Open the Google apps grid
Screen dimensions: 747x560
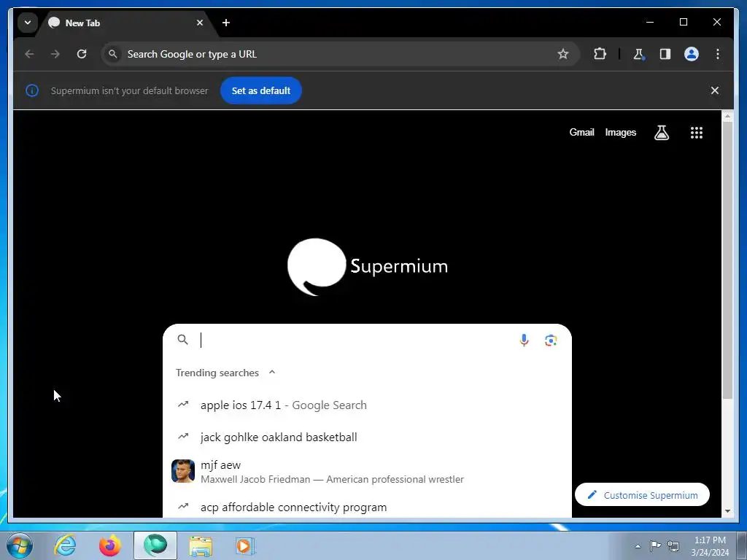tap(697, 133)
